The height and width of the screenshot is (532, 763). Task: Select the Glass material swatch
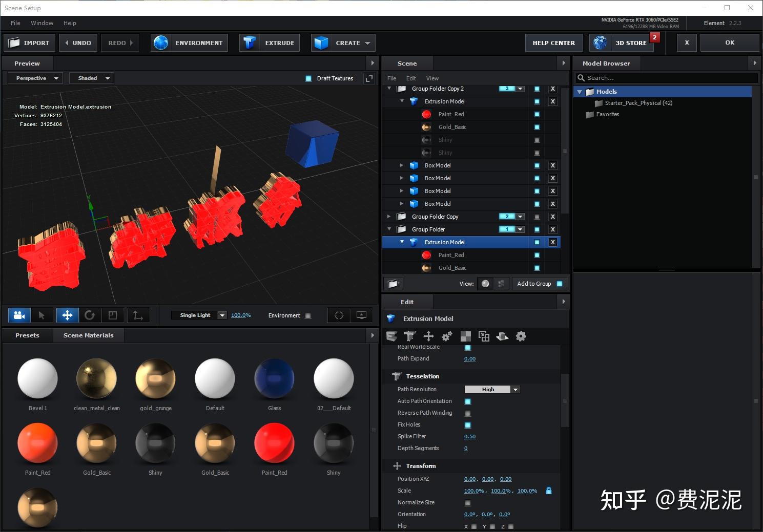274,379
